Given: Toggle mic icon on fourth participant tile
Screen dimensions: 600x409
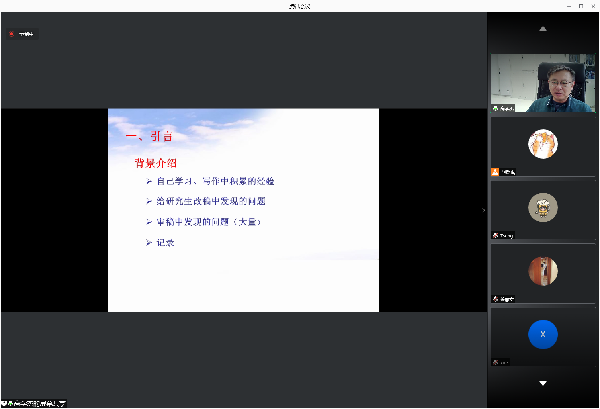Looking at the screenshot, I should coord(495,298).
